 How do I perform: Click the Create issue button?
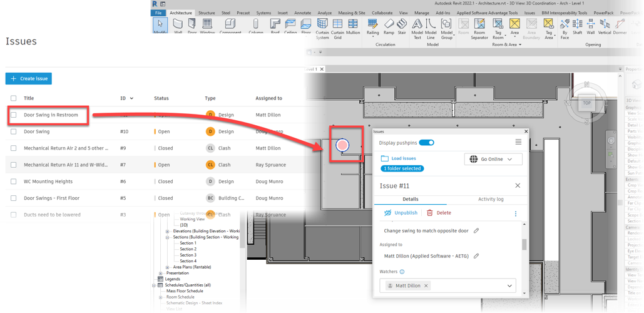tap(29, 78)
